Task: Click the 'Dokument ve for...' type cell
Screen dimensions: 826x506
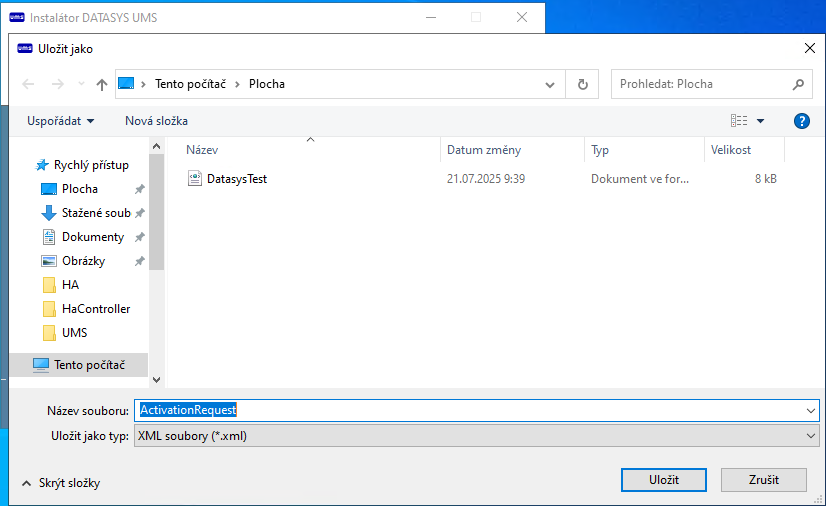Action: pyautogui.click(x=640, y=179)
